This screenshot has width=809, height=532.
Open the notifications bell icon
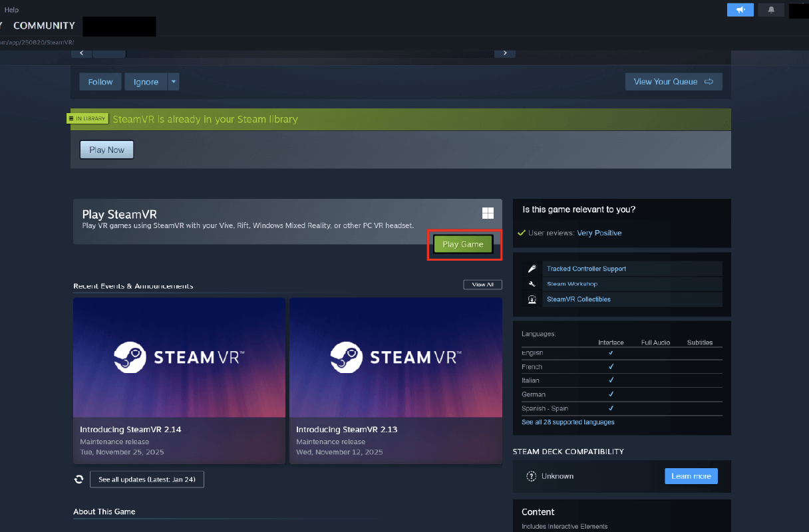click(x=771, y=10)
